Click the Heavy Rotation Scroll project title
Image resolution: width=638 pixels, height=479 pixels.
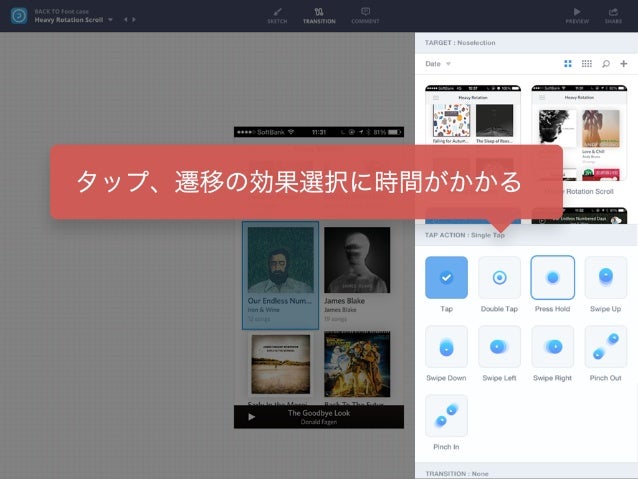click(69, 20)
